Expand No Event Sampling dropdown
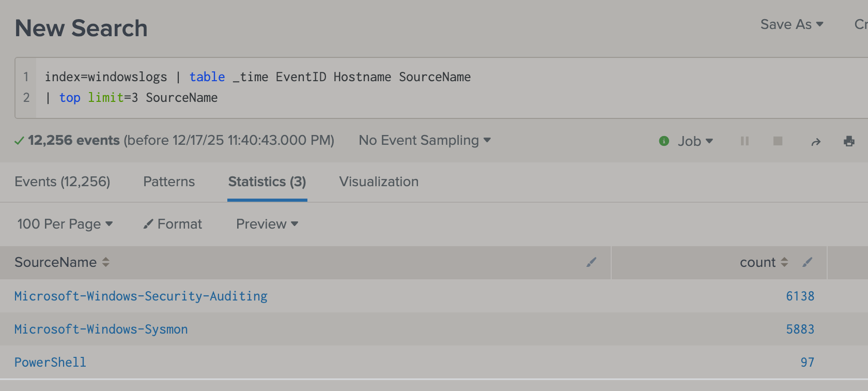 (x=424, y=140)
